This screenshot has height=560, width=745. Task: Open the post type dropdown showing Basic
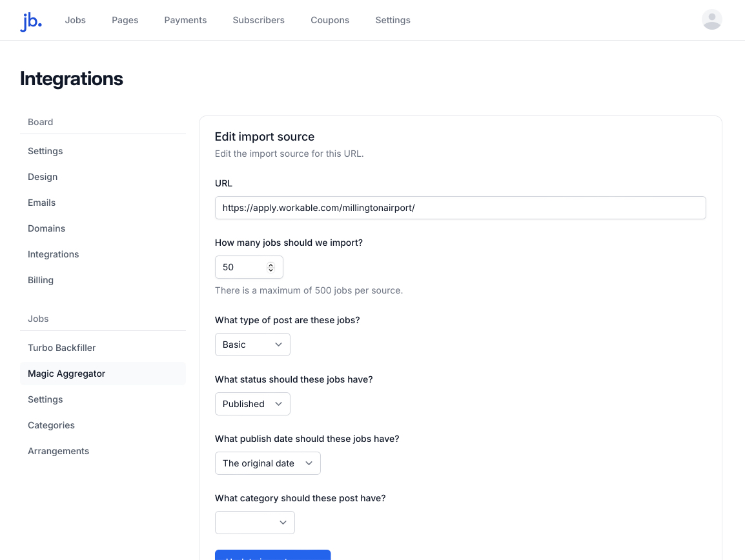(x=252, y=345)
